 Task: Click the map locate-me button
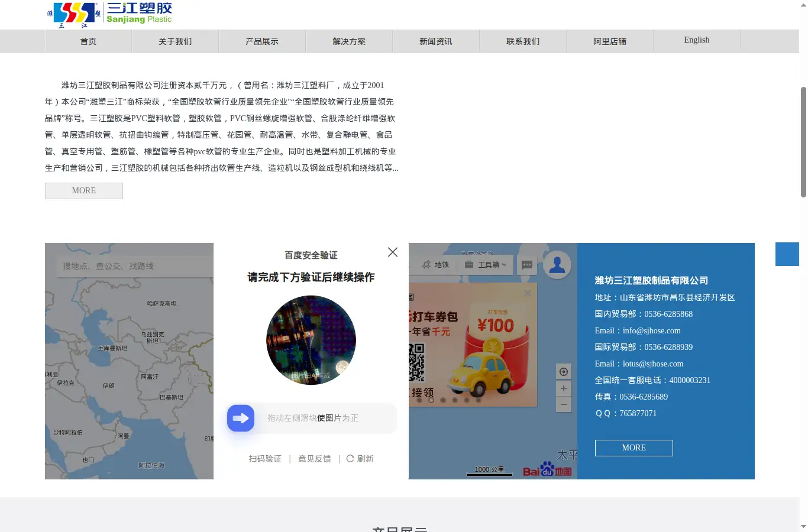pos(564,372)
